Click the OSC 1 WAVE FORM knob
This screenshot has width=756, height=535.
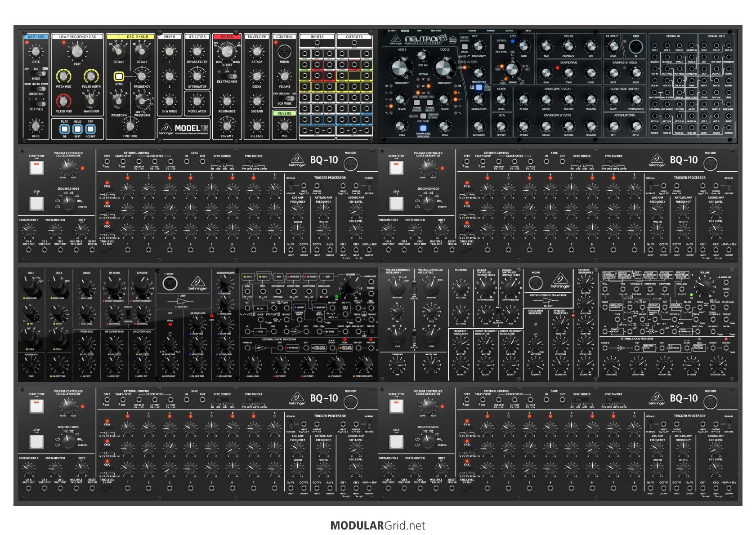[31, 285]
